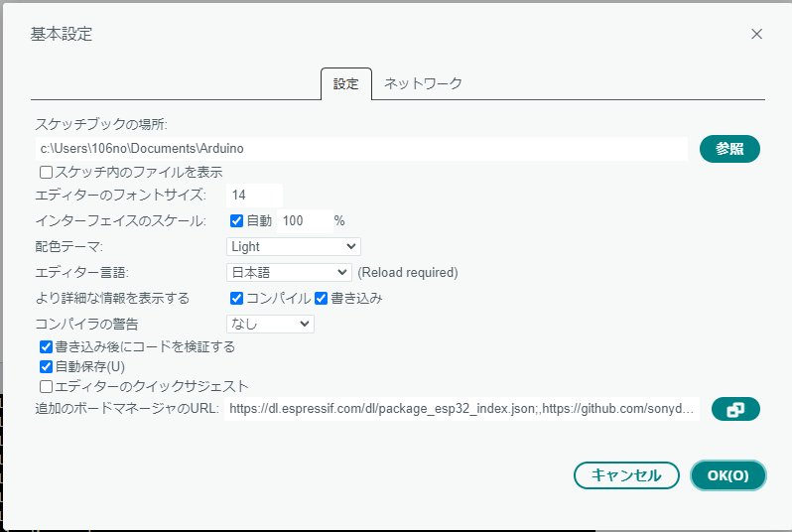Enable エディターのクイックサジェスト checkbox
Screen dimensions: 792x532
46,386
